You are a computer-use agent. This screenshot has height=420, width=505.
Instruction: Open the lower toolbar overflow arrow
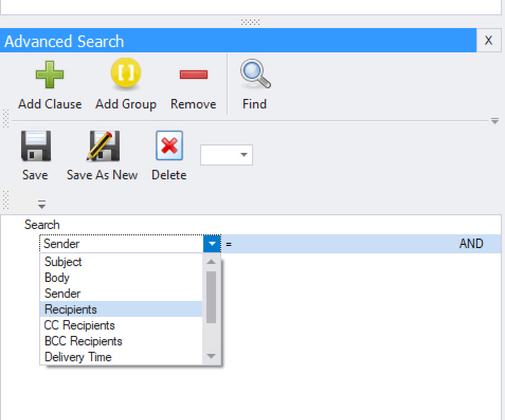(41, 205)
